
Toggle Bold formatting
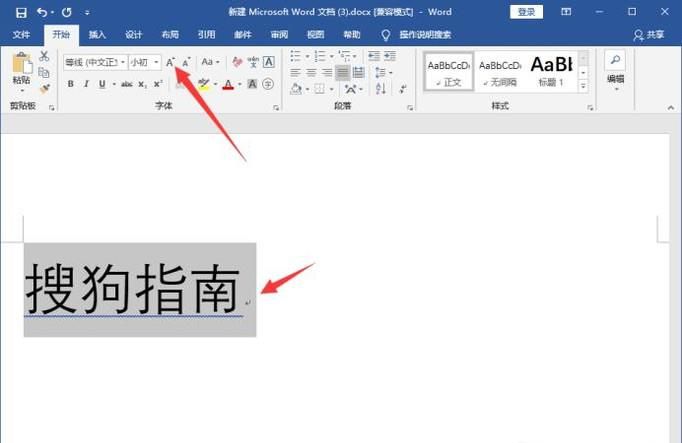pyautogui.click(x=70, y=84)
